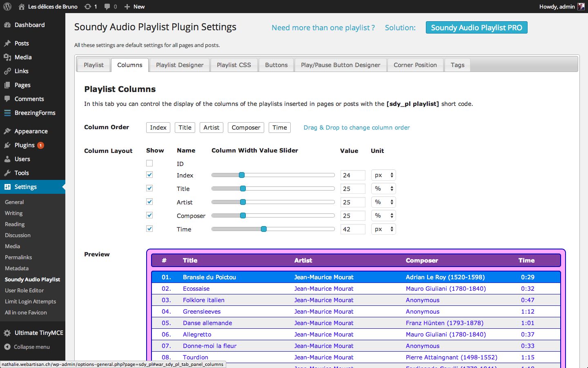
Task: Click the Appearance paintbrush icon
Action: [x=7, y=131]
